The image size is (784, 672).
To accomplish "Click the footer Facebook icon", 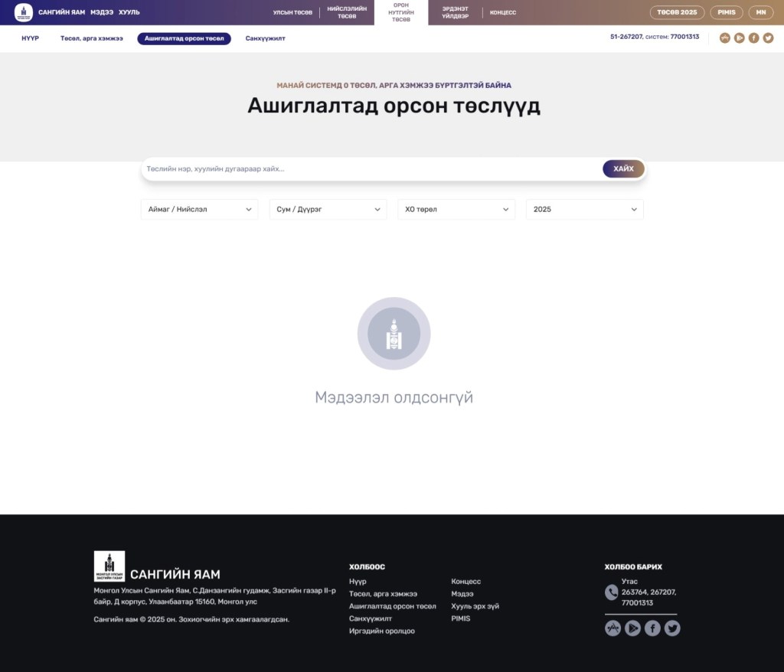I will pos(652,628).
